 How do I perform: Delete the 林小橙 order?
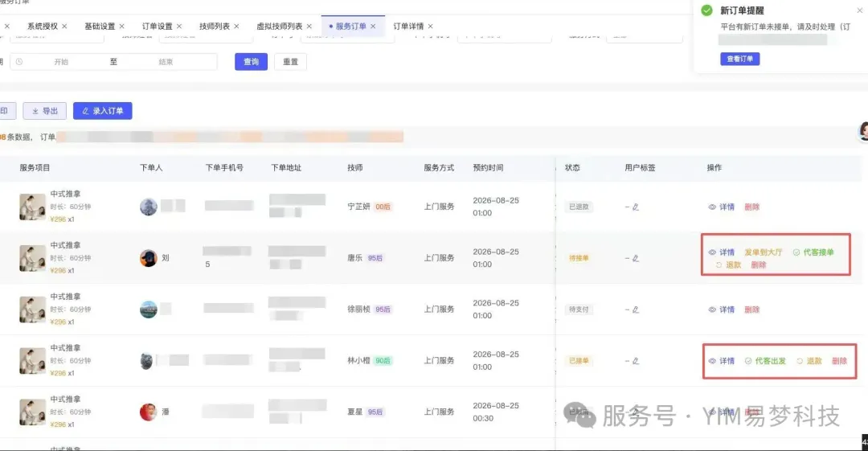[x=839, y=361]
